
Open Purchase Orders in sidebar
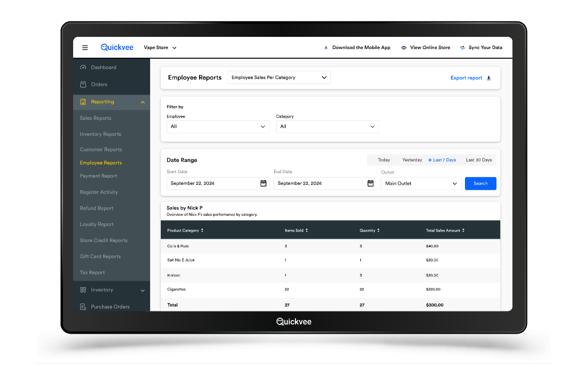(x=111, y=306)
